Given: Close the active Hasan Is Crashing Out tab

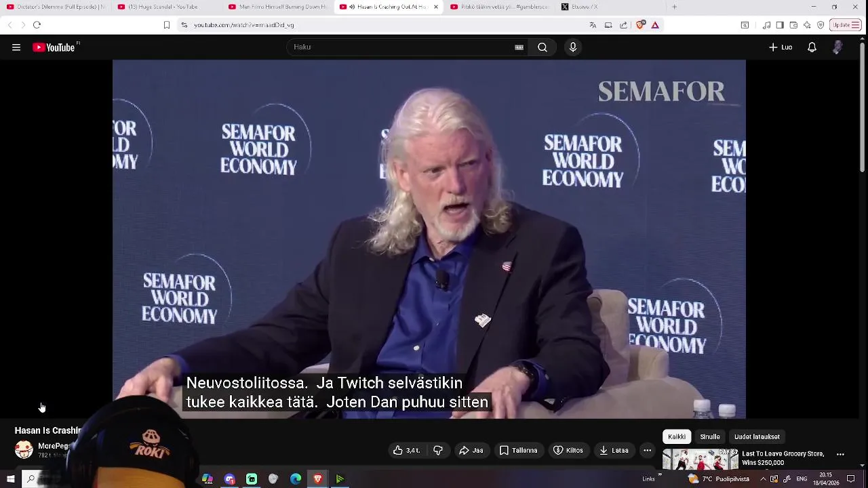Looking at the screenshot, I should click(x=435, y=7).
